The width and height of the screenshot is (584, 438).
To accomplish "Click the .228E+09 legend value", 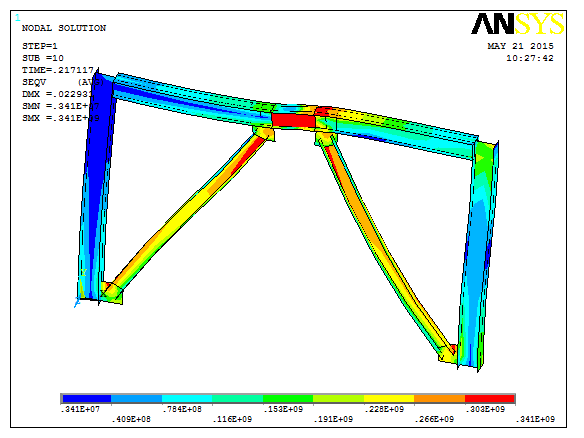I will (384, 409).
